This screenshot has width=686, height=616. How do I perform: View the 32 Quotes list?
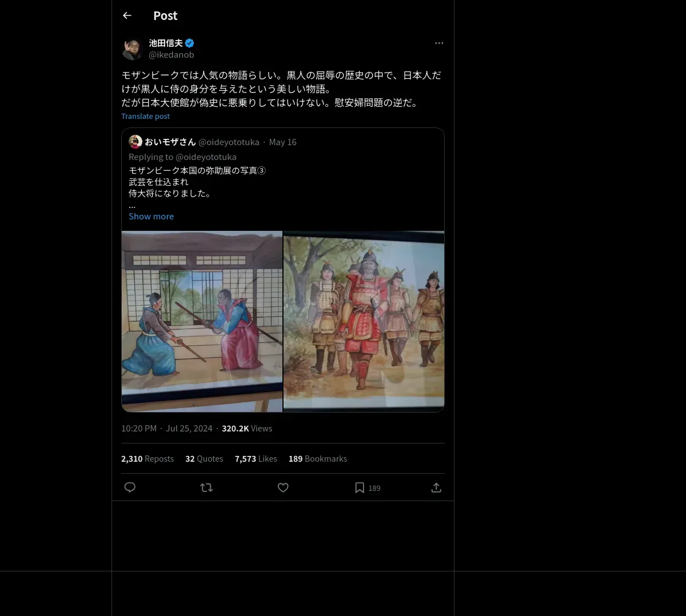[204, 459]
